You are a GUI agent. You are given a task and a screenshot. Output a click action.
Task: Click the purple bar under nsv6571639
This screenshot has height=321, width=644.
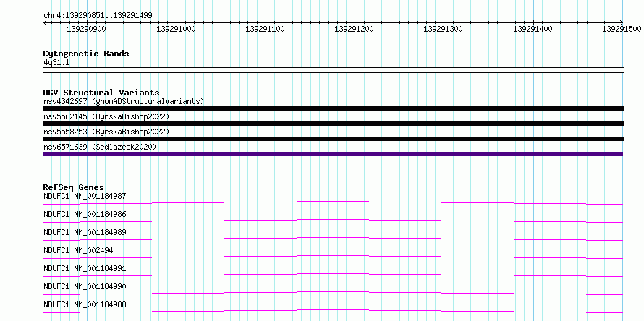333,154
